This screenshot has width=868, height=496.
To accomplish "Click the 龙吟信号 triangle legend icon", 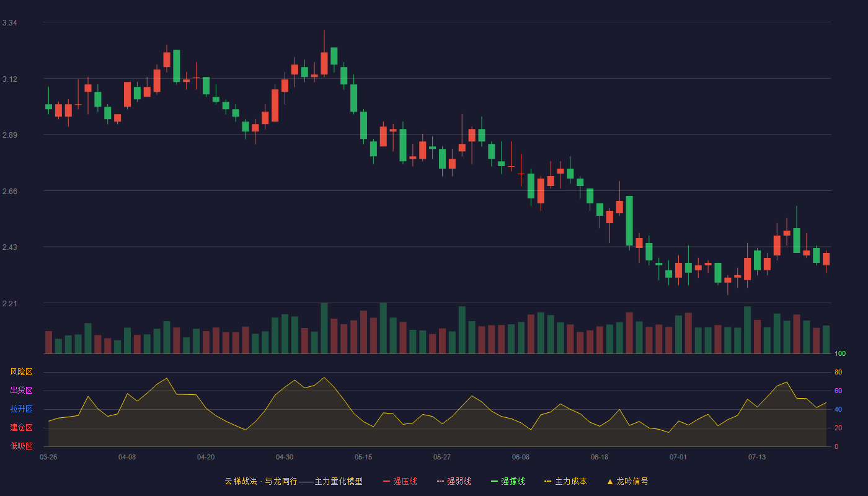I will tap(610, 481).
